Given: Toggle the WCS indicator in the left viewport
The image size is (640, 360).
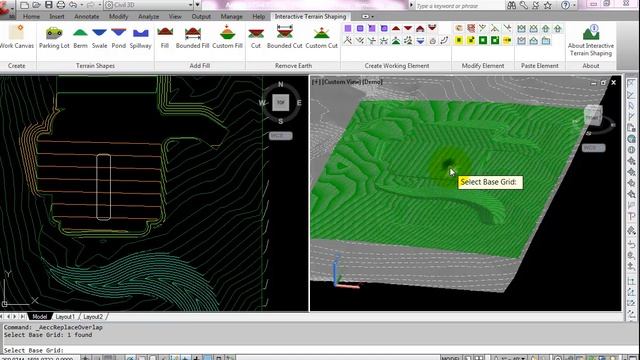Looking at the screenshot, I should click(x=280, y=136).
